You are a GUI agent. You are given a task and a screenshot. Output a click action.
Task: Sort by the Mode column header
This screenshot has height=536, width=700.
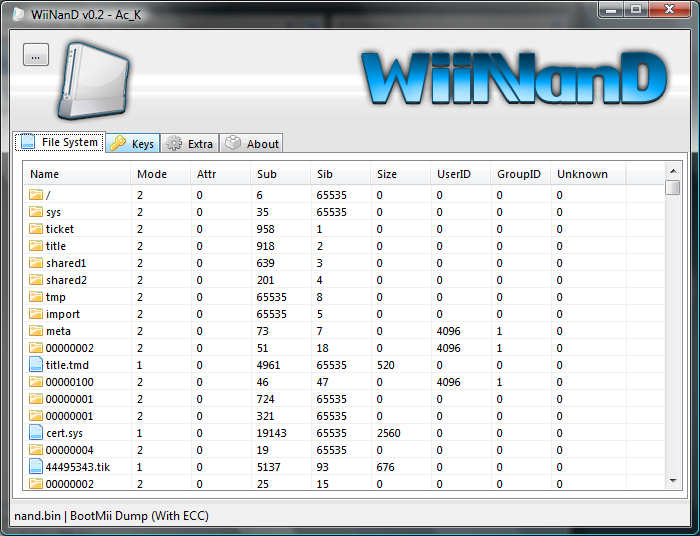pyautogui.click(x=161, y=174)
